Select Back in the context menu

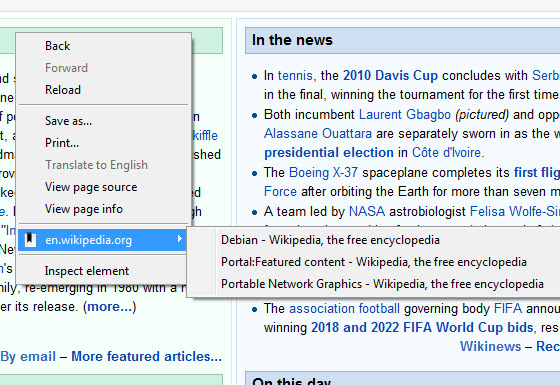click(x=103, y=46)
